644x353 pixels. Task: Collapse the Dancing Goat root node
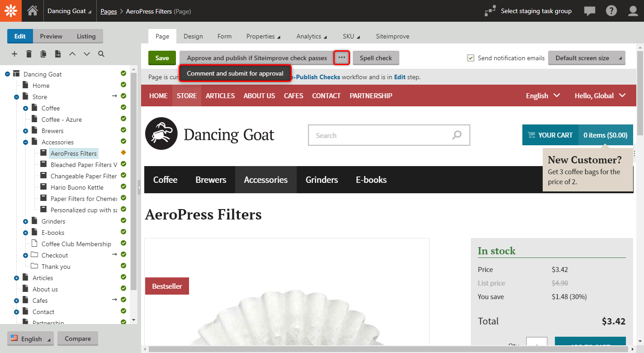click(x=7, y=74)
